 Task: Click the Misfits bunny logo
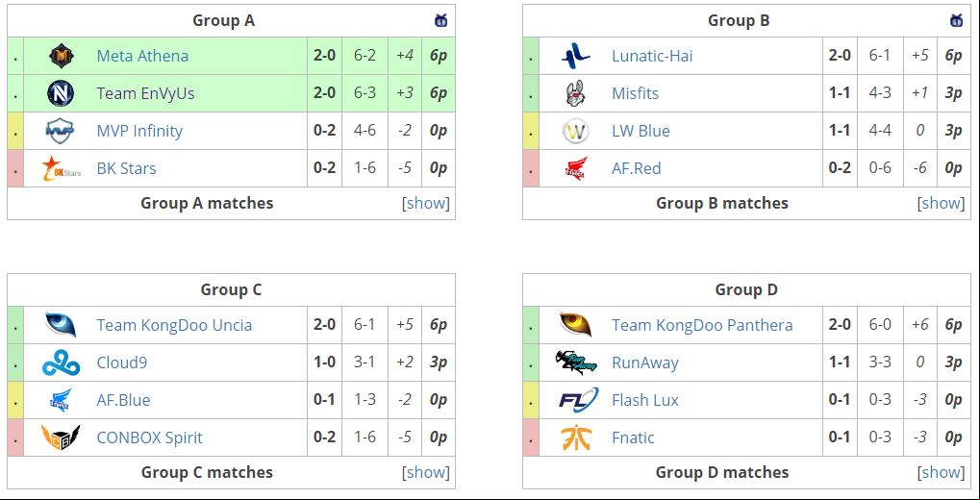pyautogui.click(x=576, y=93)
